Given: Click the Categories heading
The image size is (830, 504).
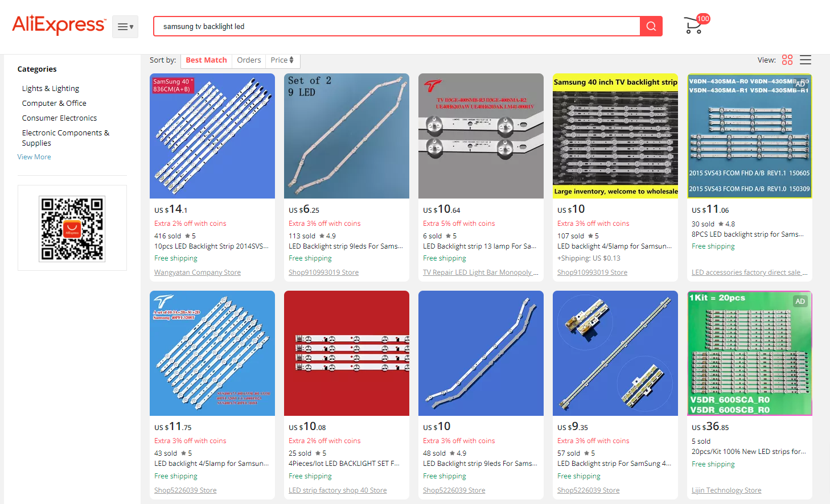Looking at the screenshot, I should (x=37, y=69).
